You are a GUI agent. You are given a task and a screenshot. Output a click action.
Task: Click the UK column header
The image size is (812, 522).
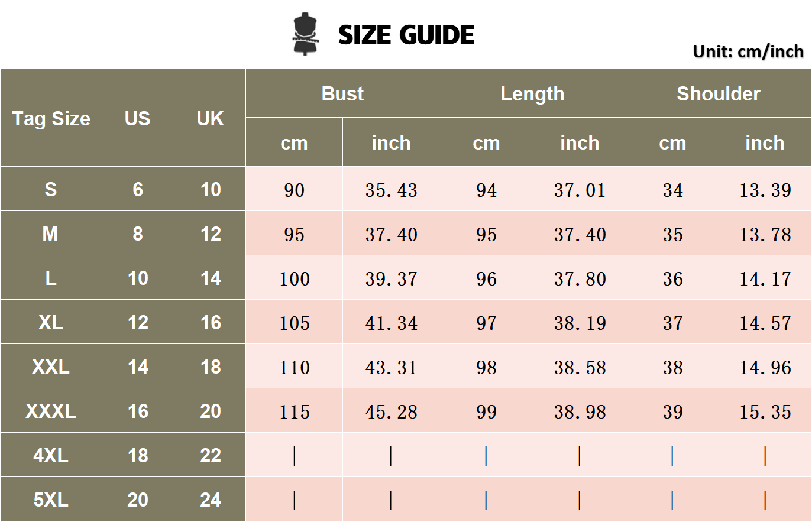coord(210,118)
